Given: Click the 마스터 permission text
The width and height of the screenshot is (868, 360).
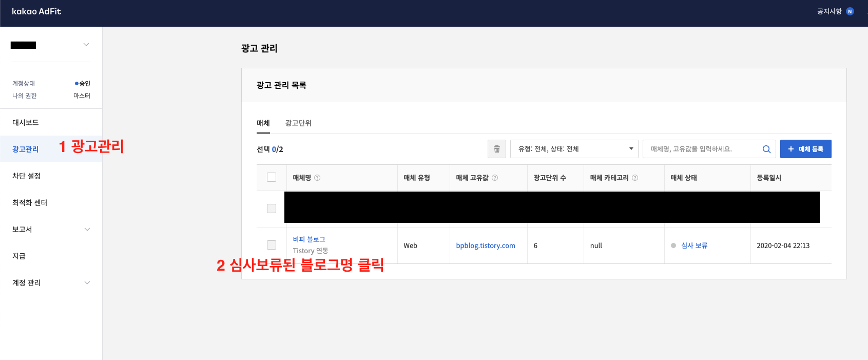Looking at the screenshot, I should 82,96.
